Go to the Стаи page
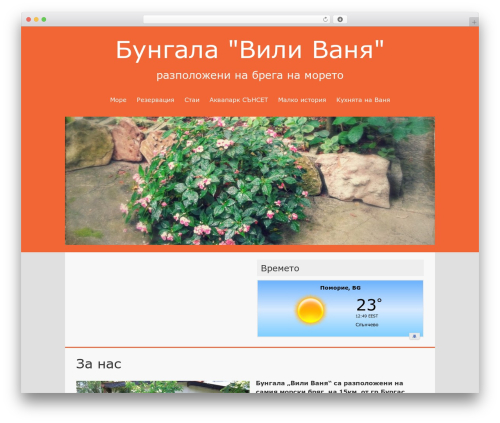500x423 pixels. click(x=192, y=100)
